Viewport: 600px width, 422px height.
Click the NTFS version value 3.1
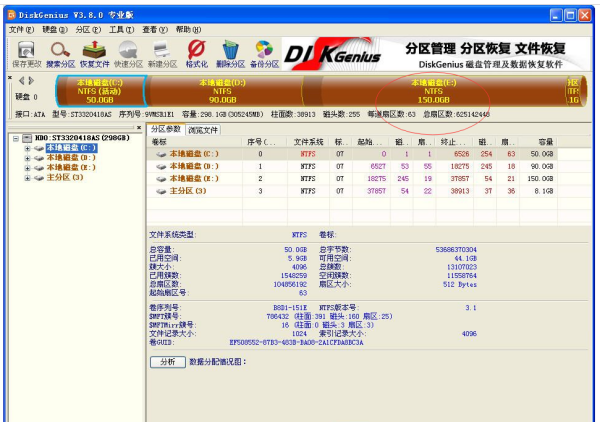[x=471, y=308]
